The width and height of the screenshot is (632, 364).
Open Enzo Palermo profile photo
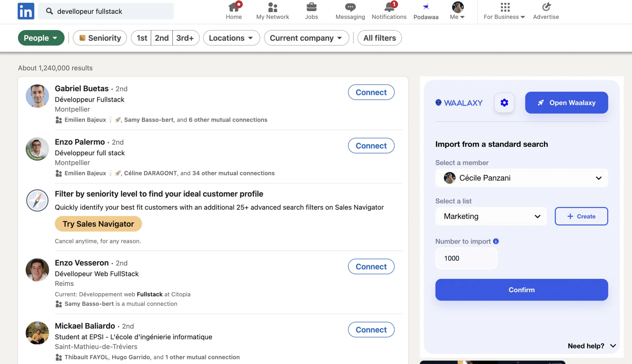pos(37,149)
